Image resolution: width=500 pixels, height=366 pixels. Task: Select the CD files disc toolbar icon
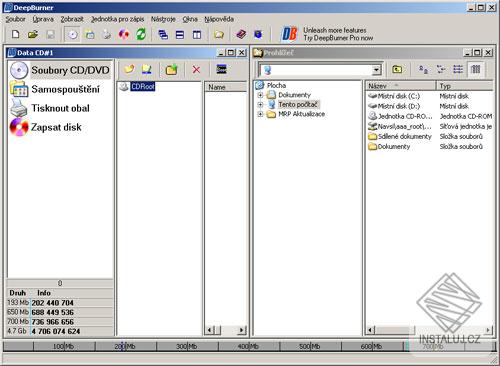(x=72, y=34)
